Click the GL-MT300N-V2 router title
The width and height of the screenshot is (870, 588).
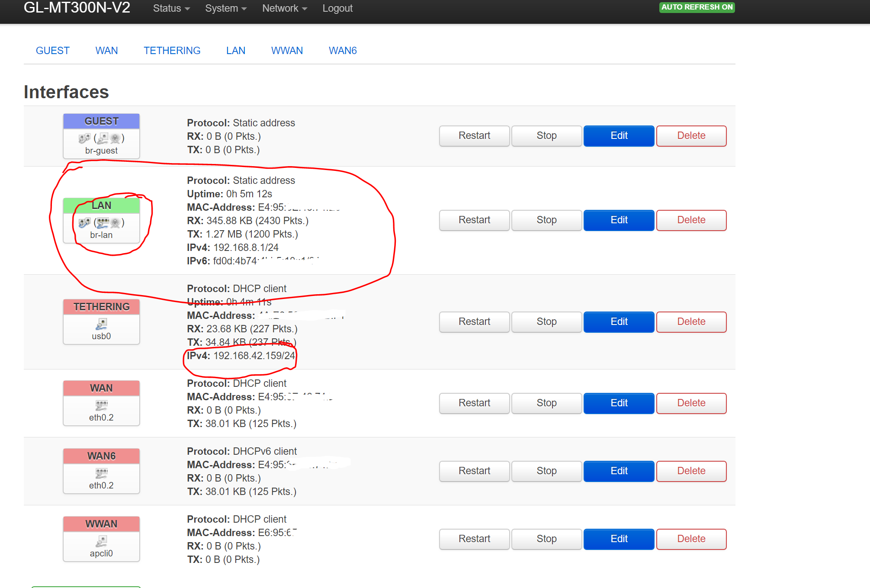(x=77, y=7)
